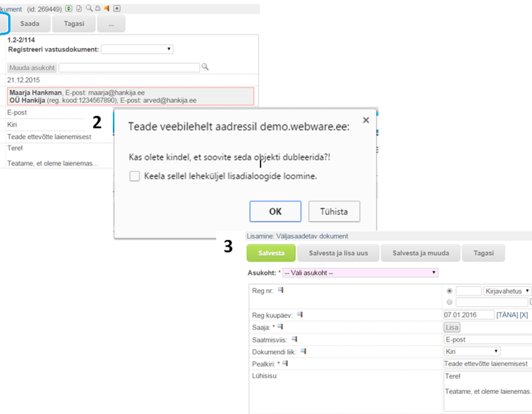Screen dimensions: 532x414
Task: Click the Reg kuupäev date field
Action: (x=469, y=315)
